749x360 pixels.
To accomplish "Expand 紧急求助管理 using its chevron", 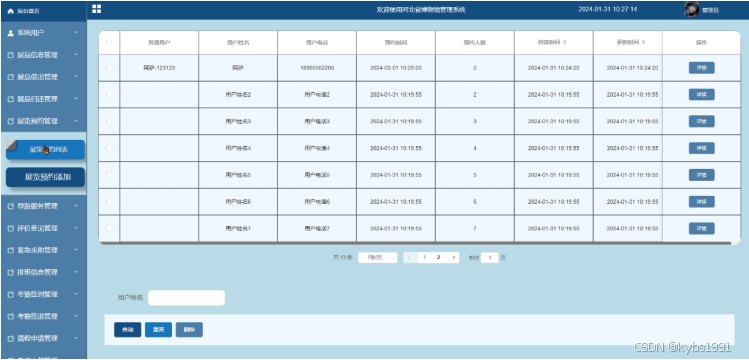I will (x=76, y=250).
